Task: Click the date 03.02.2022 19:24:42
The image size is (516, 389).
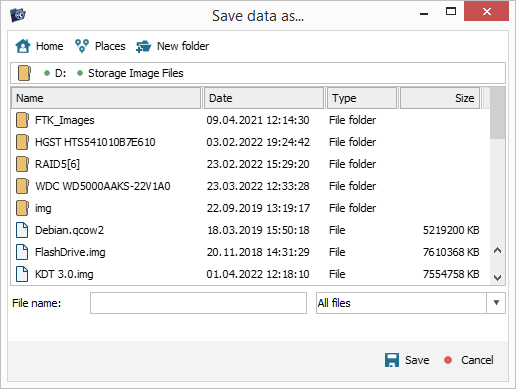Action: [x=258, y=142]
